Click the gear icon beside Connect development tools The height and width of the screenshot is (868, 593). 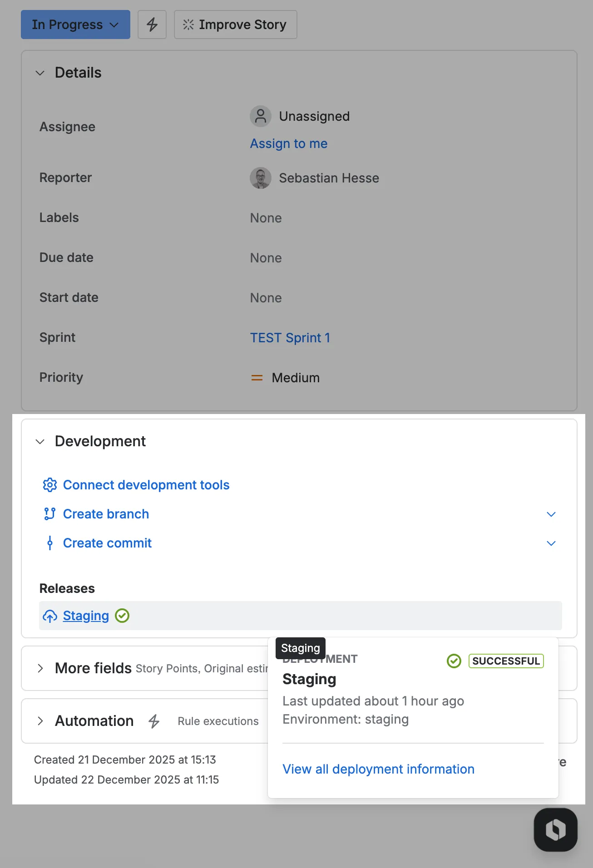[x=50, y=485]
